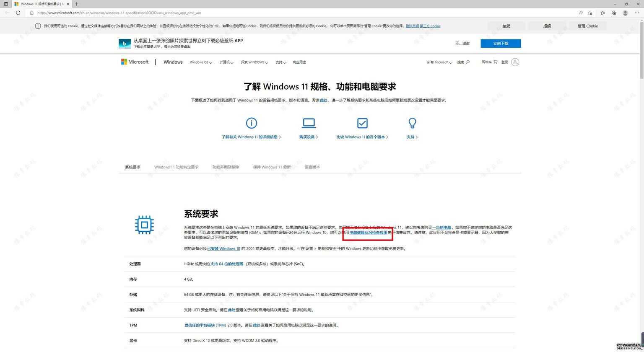This screenshot has height=352, width=644.
Task: Open the 此处 link in the 系统固件 row
Action: click(231, 310)
